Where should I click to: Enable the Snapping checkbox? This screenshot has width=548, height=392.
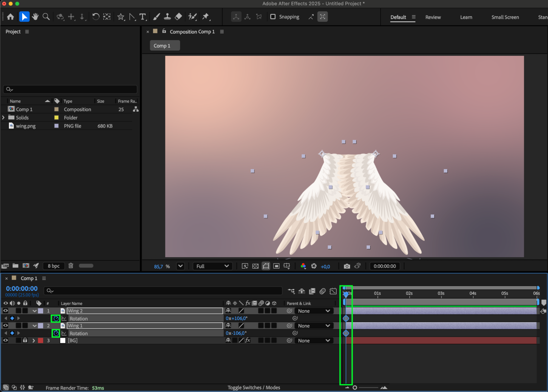click(x=273, y=17)
